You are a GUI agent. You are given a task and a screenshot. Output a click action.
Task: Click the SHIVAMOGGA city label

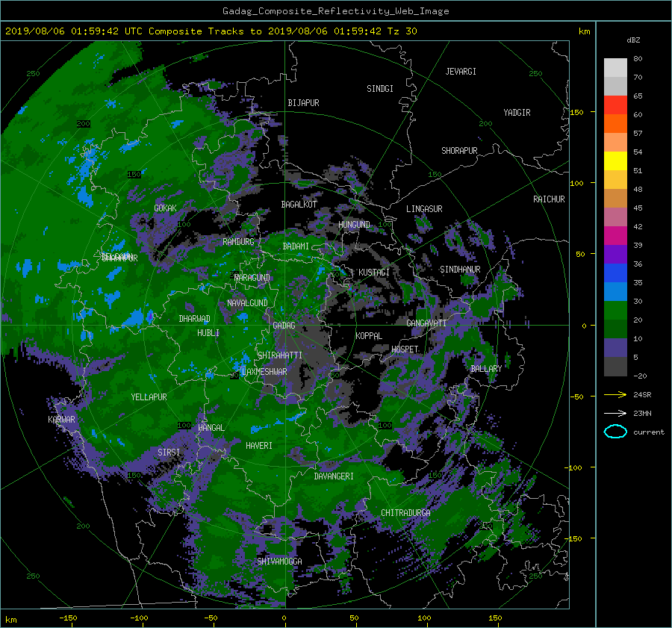point(279,562)
